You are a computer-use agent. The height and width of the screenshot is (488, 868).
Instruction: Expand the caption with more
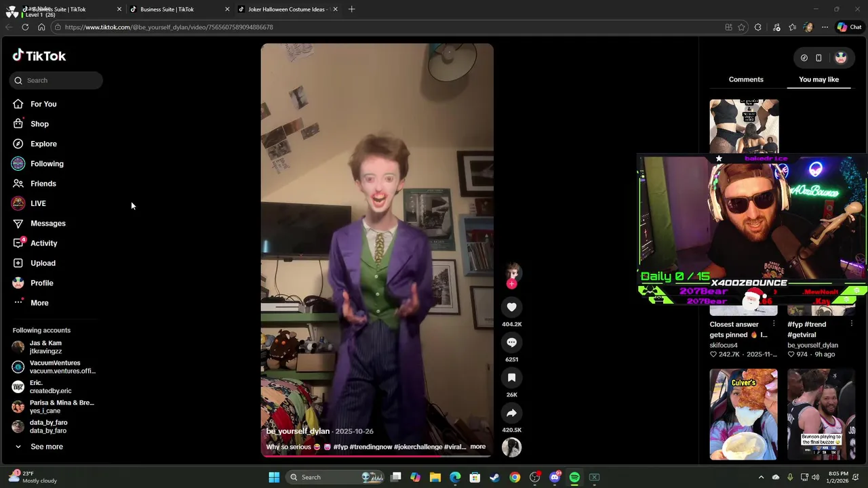pyautogui.click(x=477, y=447)
